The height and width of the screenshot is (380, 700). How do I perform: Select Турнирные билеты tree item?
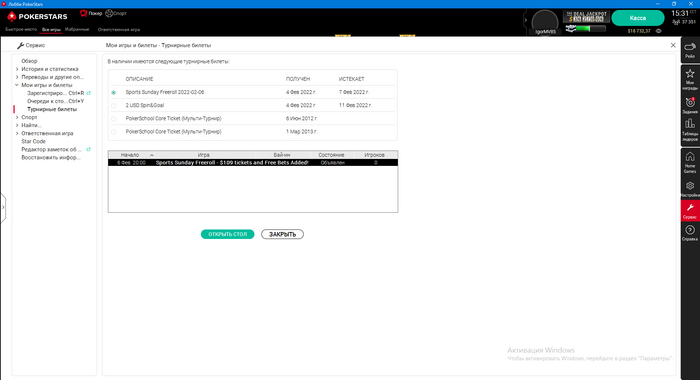pyautogui.click(x=52, y=109)
